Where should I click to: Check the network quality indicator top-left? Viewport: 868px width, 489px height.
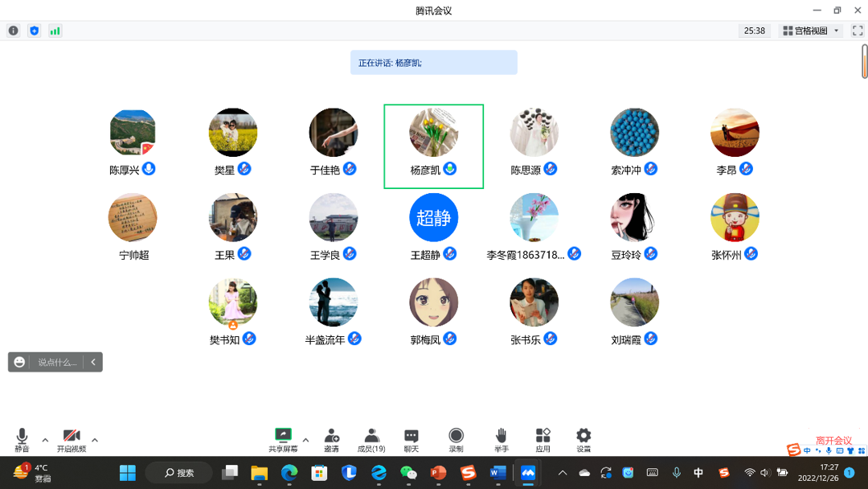(55, 30)
